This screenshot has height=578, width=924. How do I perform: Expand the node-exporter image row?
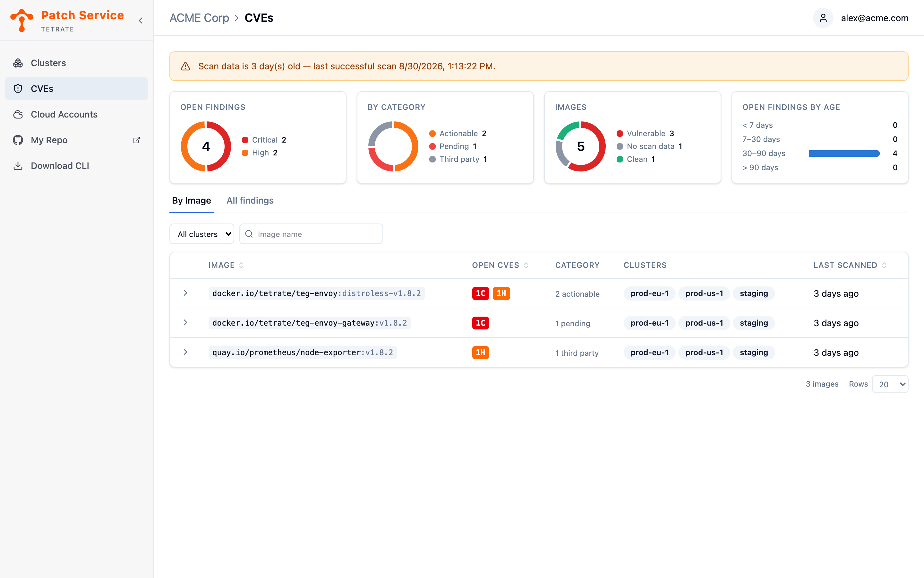[185, 352]
